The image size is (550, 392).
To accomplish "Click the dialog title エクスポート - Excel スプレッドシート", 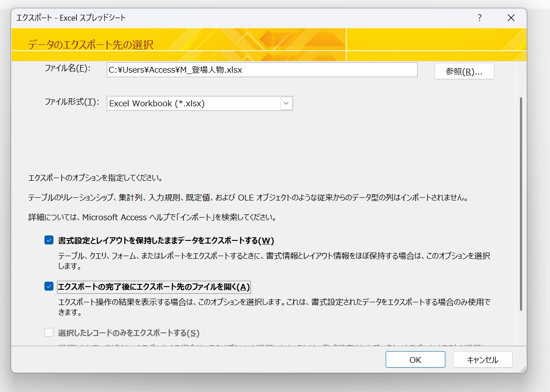I will tap(71, 18).
